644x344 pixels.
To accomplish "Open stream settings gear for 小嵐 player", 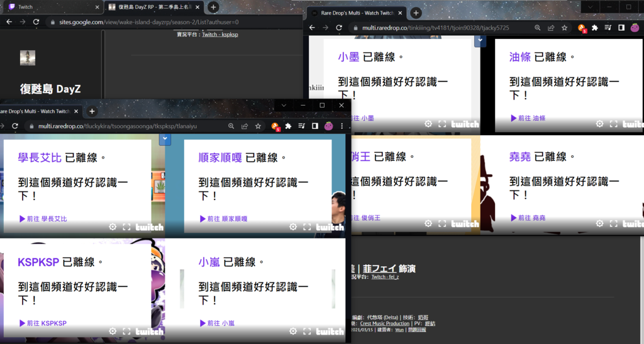I will (x=293, y=331).
